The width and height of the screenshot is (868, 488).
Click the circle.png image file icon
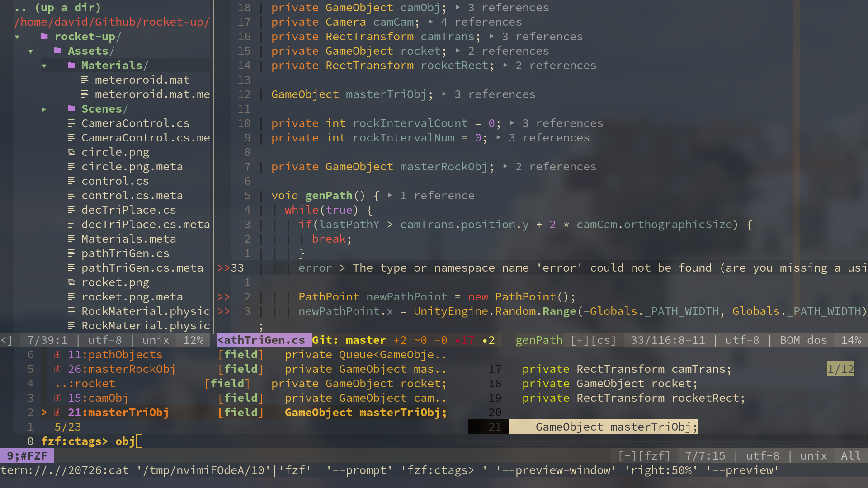point(71,152)
